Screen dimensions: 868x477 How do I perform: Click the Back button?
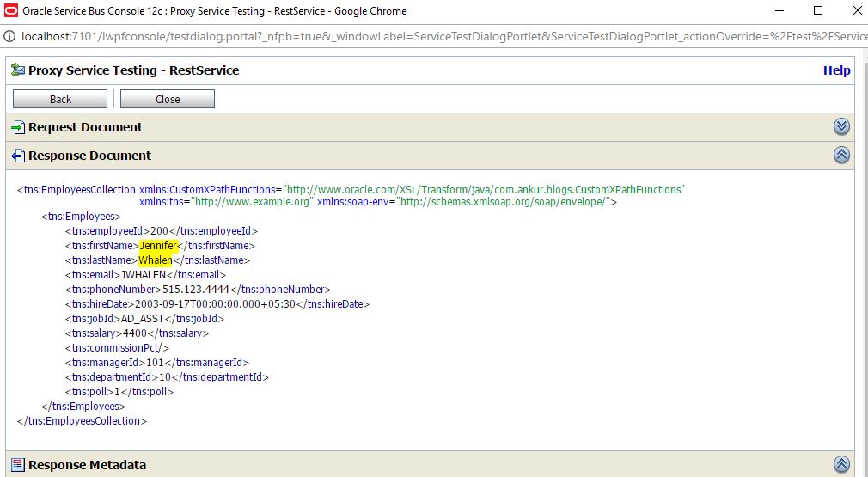point(60,99)
